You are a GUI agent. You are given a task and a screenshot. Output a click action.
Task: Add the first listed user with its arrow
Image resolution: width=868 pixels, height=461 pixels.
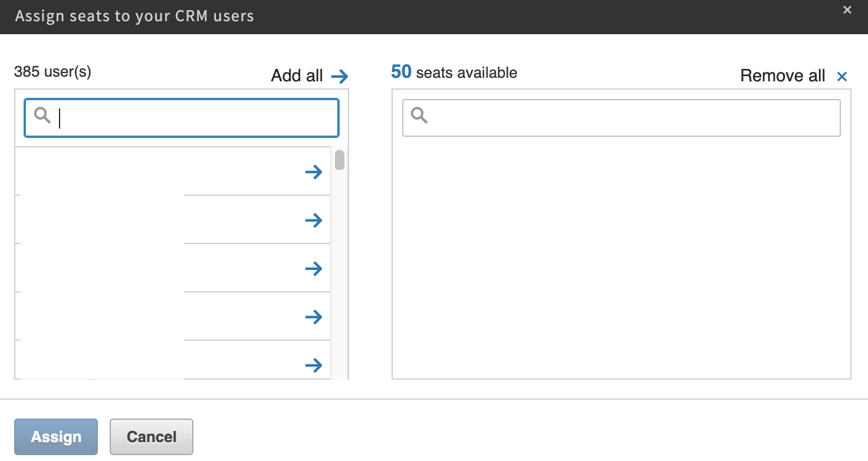click(314, 172)
